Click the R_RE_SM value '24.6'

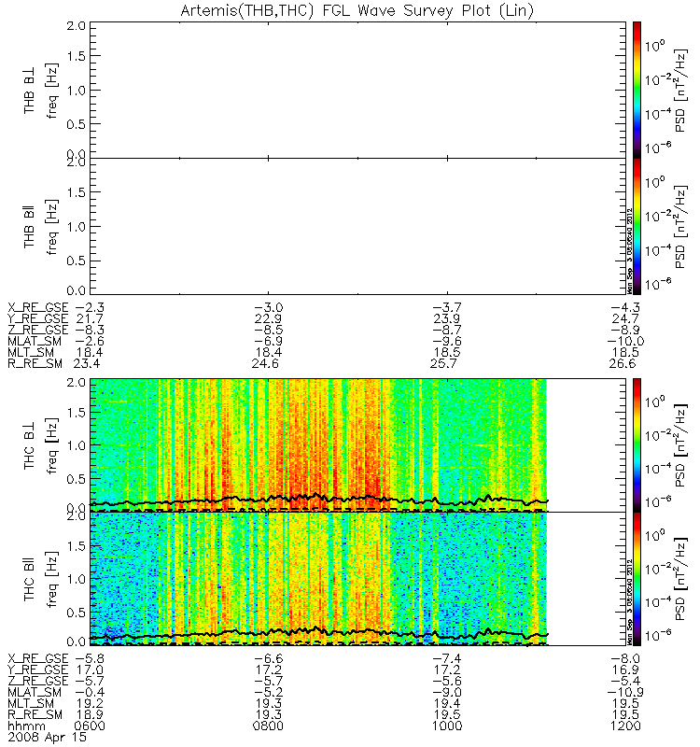265,363
